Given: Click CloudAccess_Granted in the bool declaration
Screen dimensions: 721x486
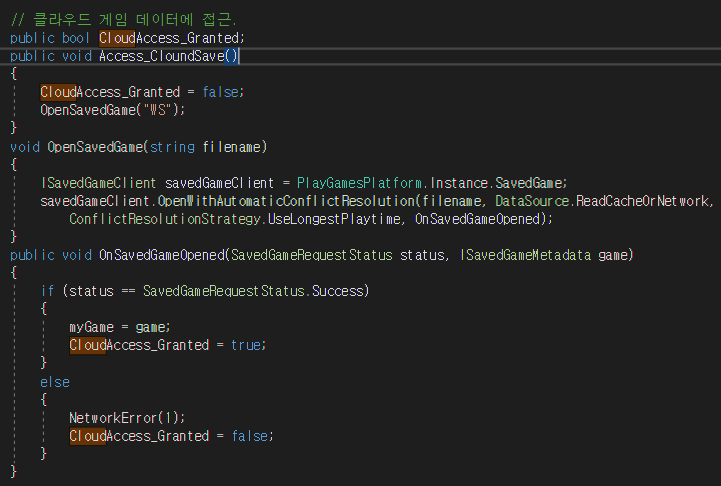Looking at the screenshot, I should pos(169,38).
